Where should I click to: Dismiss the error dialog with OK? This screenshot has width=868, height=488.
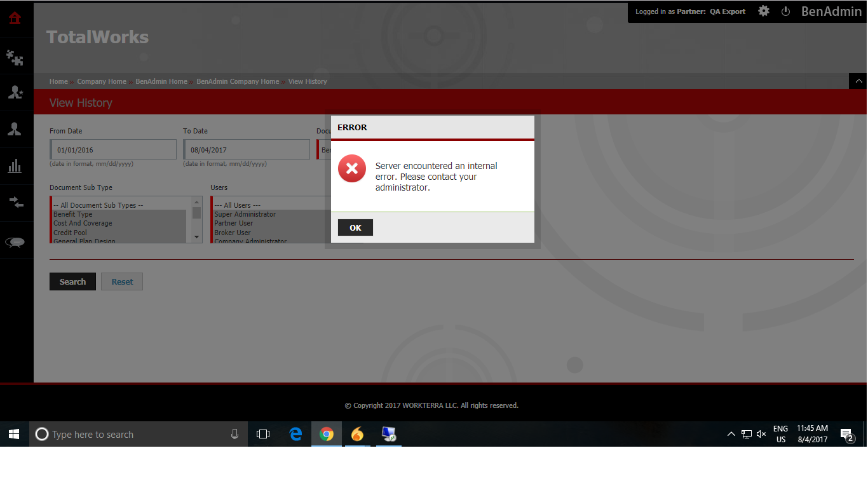[x=355, y=227]
